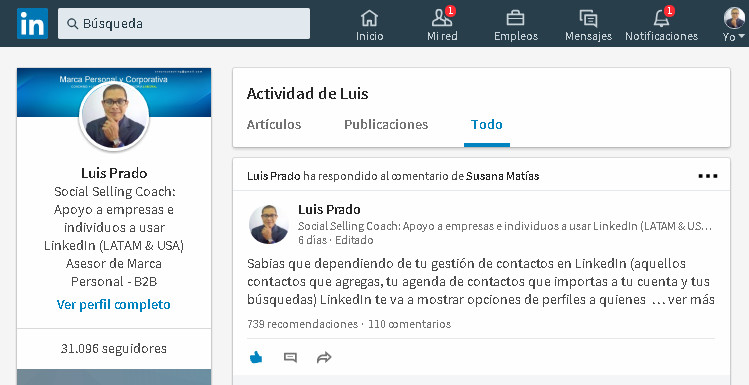Image resolution: width=749 pixels, height=385 pixels.
Task: Click Ver perfil completo link
Action: point(114,304)
